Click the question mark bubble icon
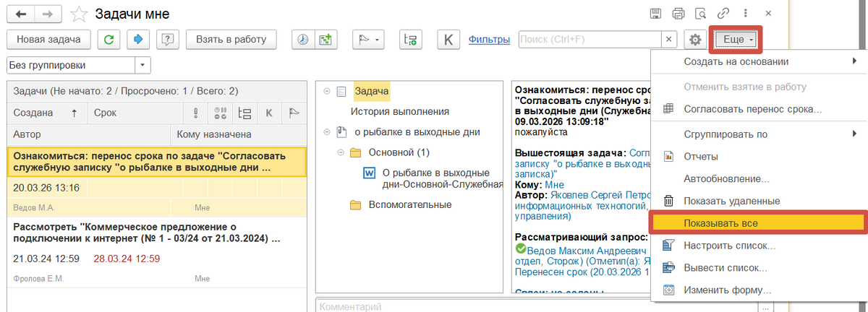The height and width of the screenshot is (312, 868). click(168, 39)
